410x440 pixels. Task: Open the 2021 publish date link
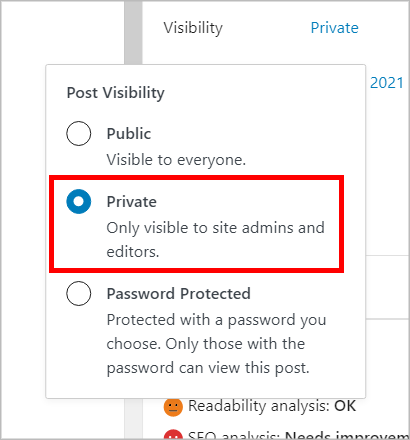pyautogui.click(x=387, y=83)
